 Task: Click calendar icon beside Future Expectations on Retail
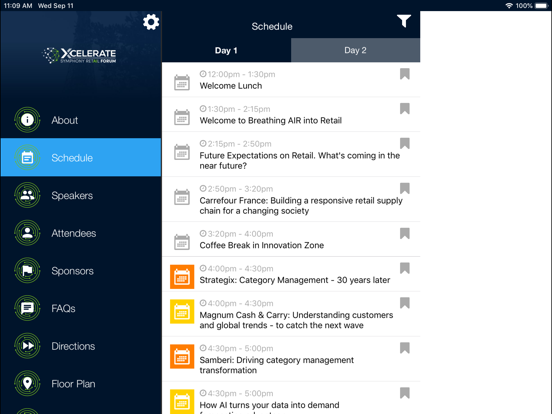point(182,152)
